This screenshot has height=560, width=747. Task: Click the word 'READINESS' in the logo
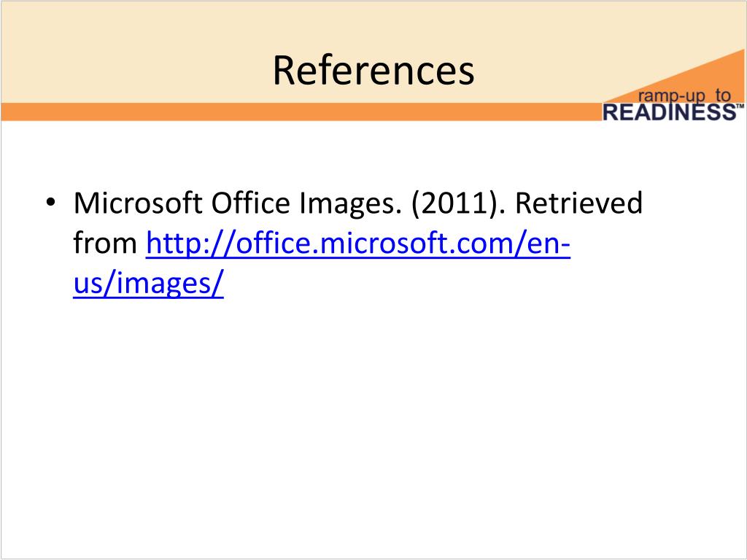pyautogui.click(x=670, y=112)
